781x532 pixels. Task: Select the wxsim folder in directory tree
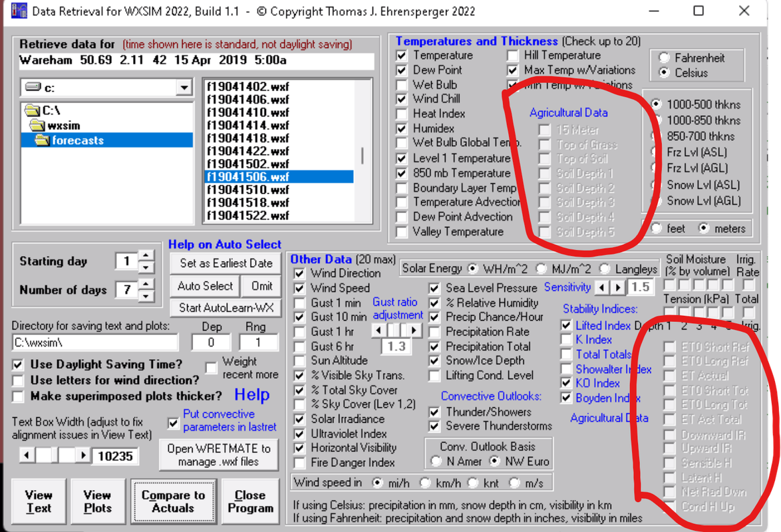63,126
